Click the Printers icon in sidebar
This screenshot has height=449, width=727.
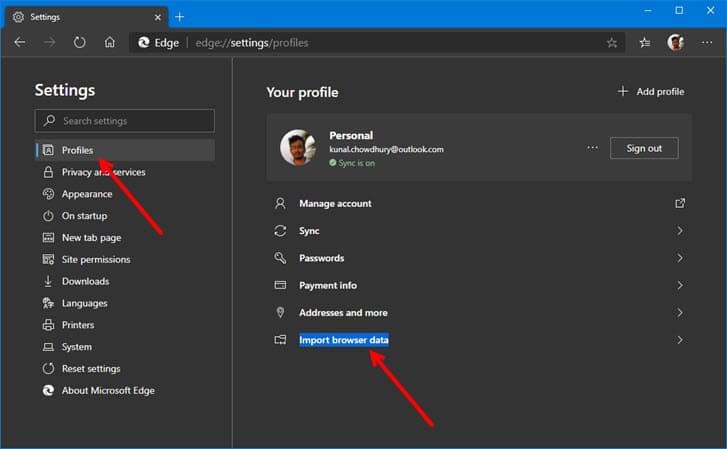pyautogui.click(x=48, y=325)
